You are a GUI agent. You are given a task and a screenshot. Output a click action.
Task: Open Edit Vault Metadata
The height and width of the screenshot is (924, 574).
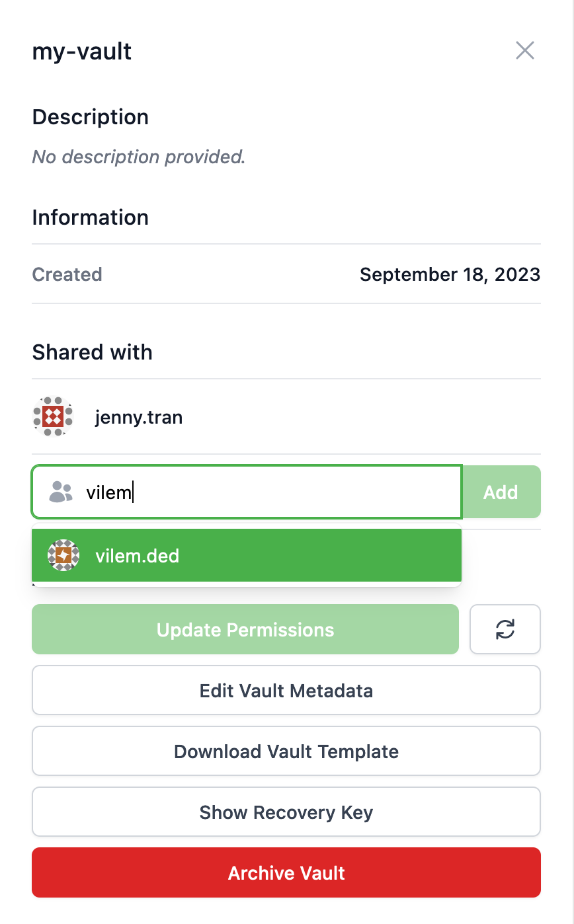tap(286, 690)
